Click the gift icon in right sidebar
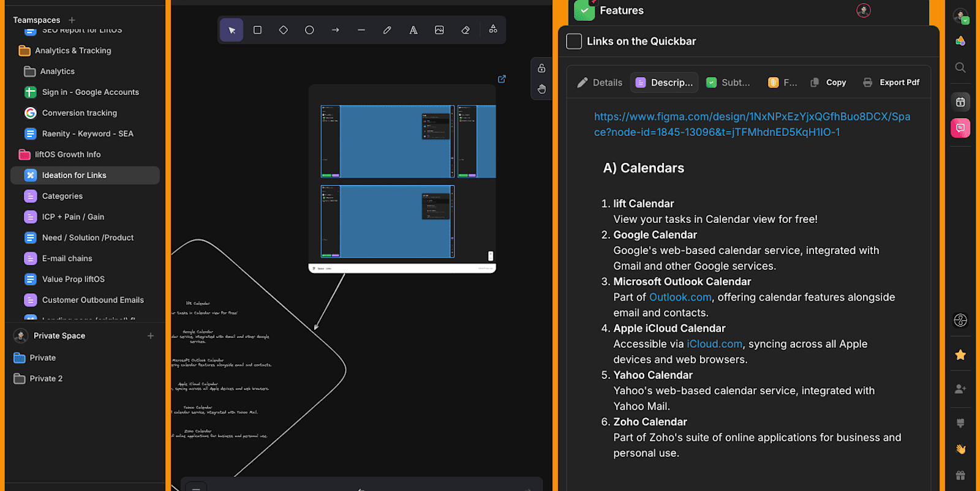980x491 pixels. (x=960, y=475)
